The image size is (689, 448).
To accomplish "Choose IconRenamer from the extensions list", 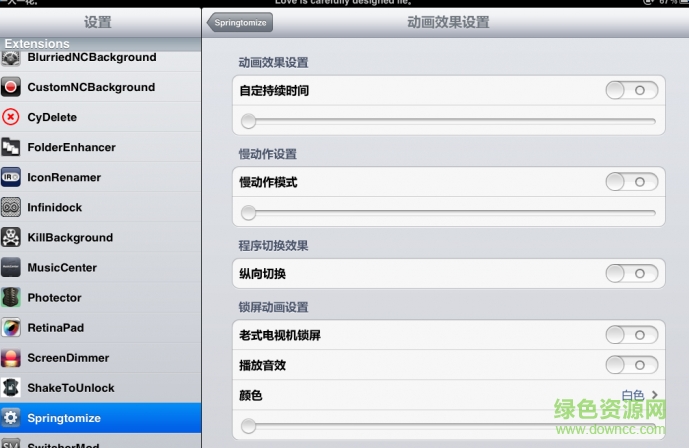I will click(x=101, y=177).
